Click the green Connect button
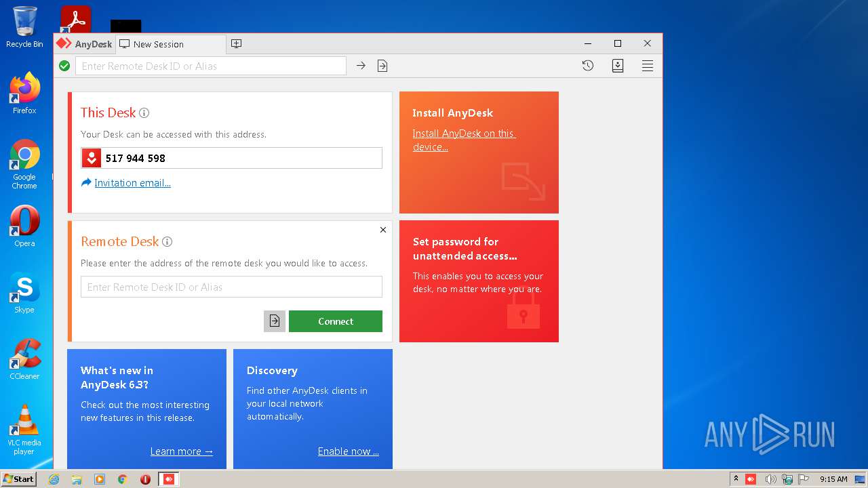 [x=336, y=321]
